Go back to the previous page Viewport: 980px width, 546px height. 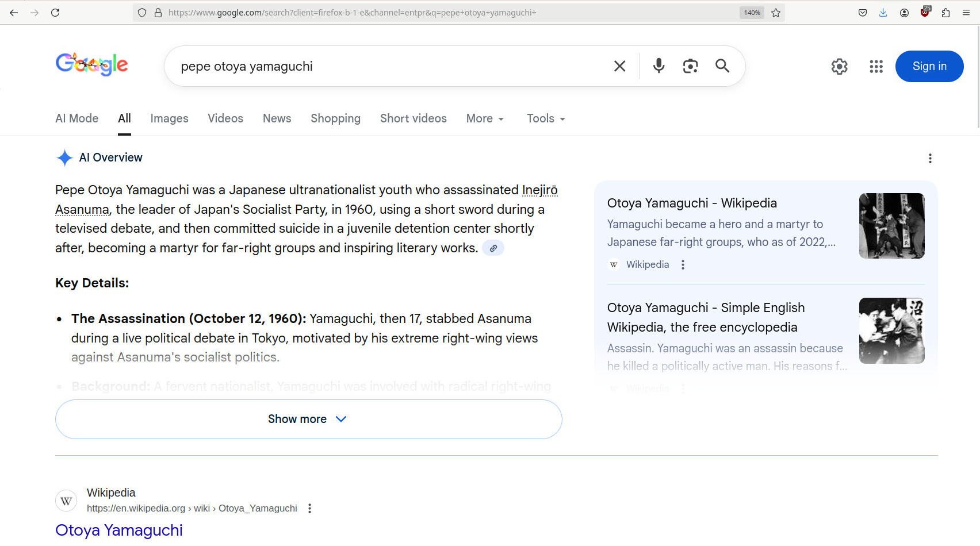[x=14, y=13]
